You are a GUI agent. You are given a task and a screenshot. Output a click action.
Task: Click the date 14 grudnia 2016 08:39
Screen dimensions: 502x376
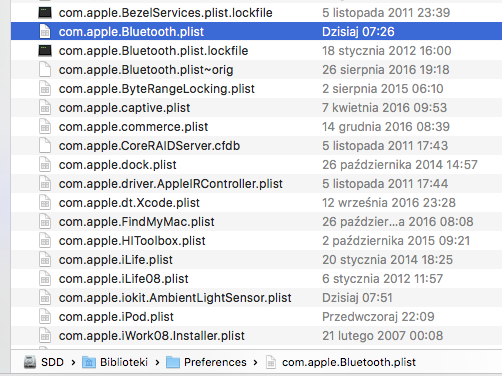pyautogui.click(x=386, y=127)
